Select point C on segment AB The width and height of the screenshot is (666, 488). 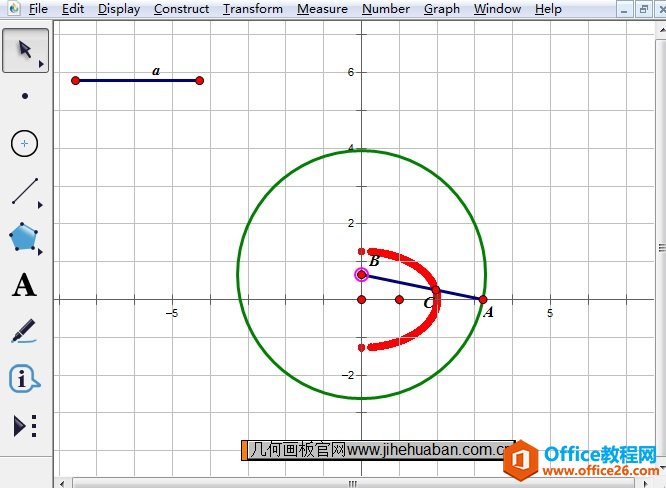pyautogui.click(x=436, y=290)
